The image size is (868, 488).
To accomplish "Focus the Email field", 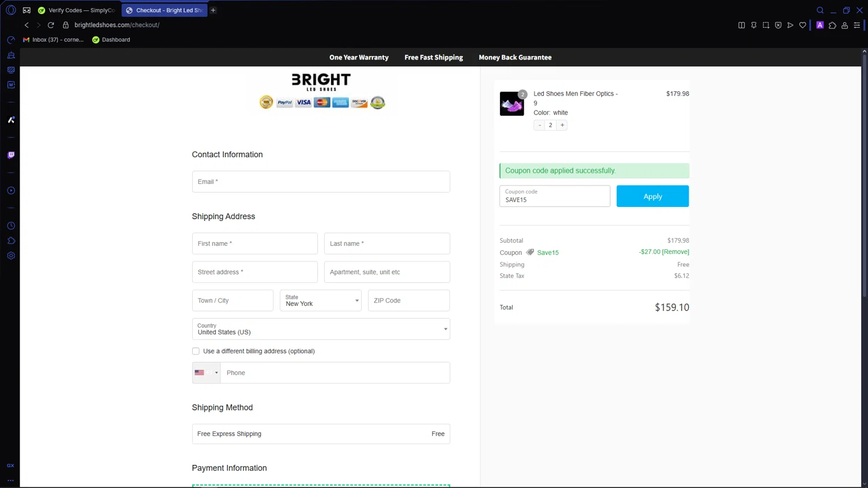I will pyautogui.click(x=321, y=182).
